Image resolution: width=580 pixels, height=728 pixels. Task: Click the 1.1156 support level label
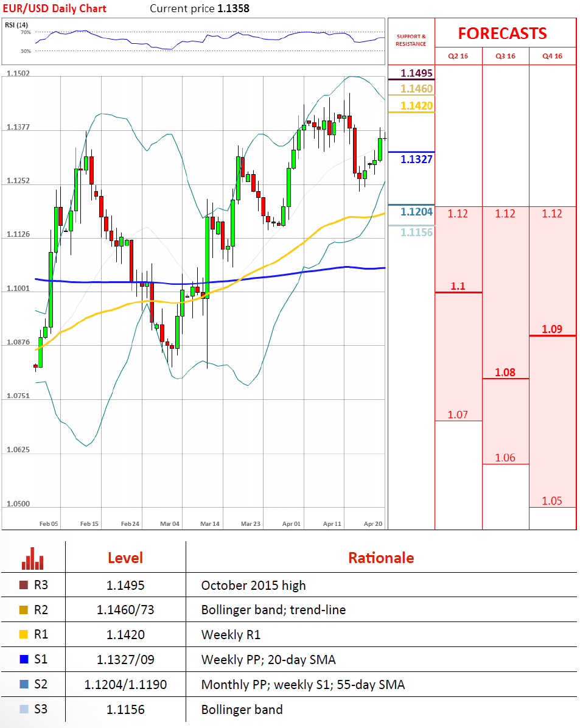point(416,232)
